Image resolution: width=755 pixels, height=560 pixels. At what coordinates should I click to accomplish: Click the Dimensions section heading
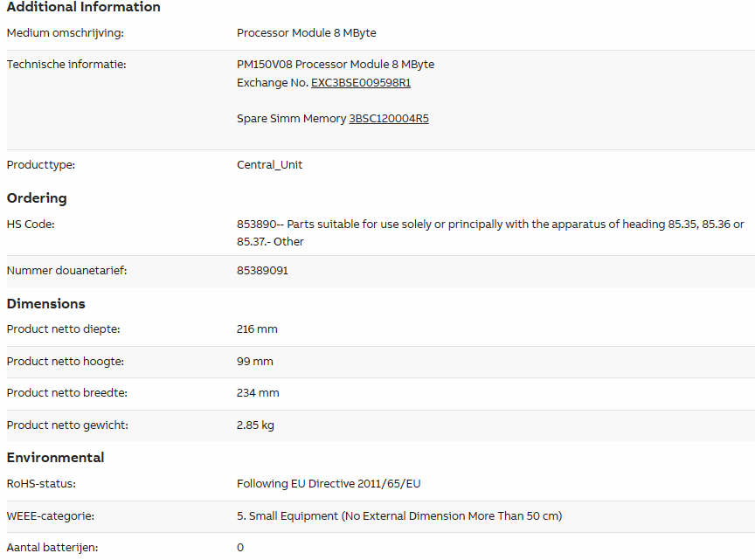click(45, 304)
